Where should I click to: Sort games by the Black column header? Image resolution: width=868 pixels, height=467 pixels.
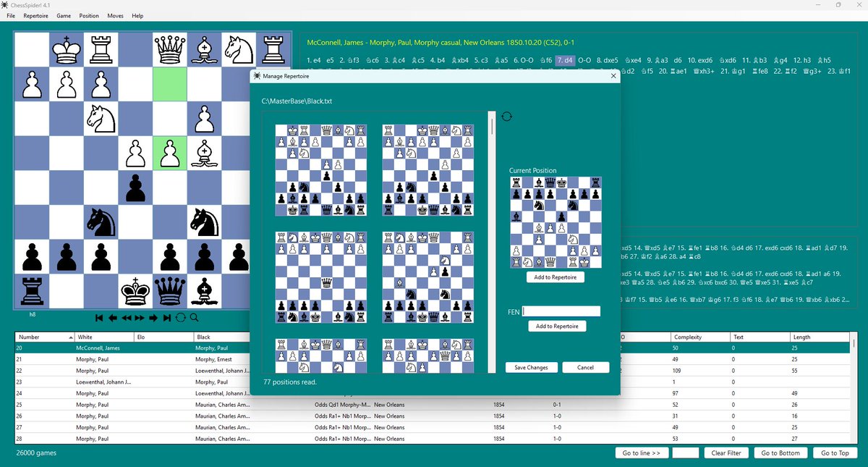click(222, 337)
